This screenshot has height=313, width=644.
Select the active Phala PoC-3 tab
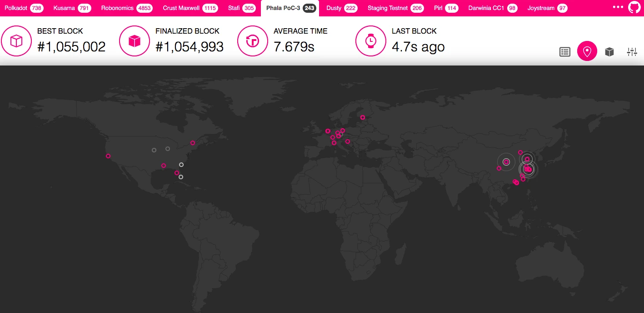(290, 8)
